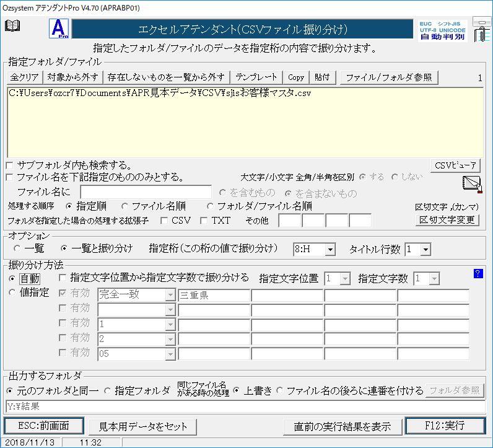Image resolution: width=493 pixels, height=448 pixels.
Task: Open the dropdown showing value 05
Action: tap(170, 354)
